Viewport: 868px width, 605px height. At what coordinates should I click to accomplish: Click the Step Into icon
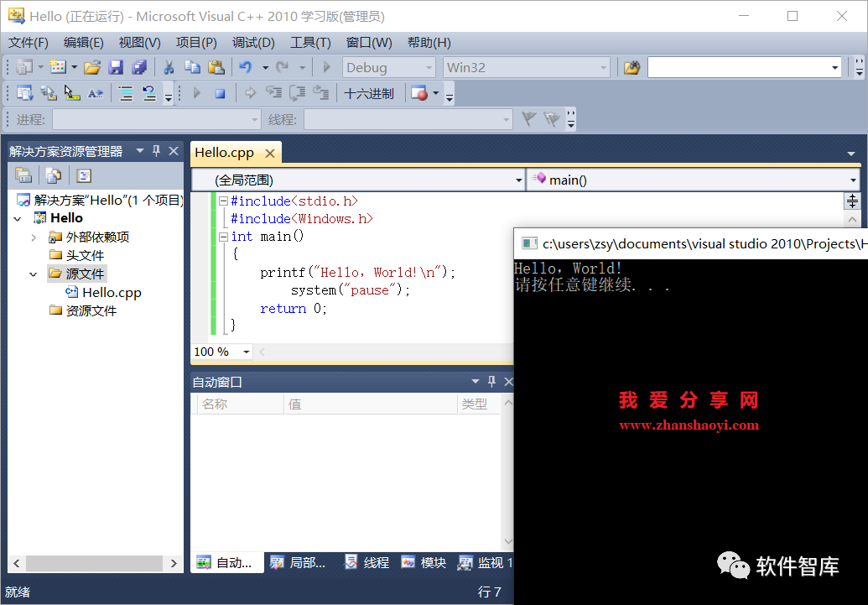pos(273,93)
